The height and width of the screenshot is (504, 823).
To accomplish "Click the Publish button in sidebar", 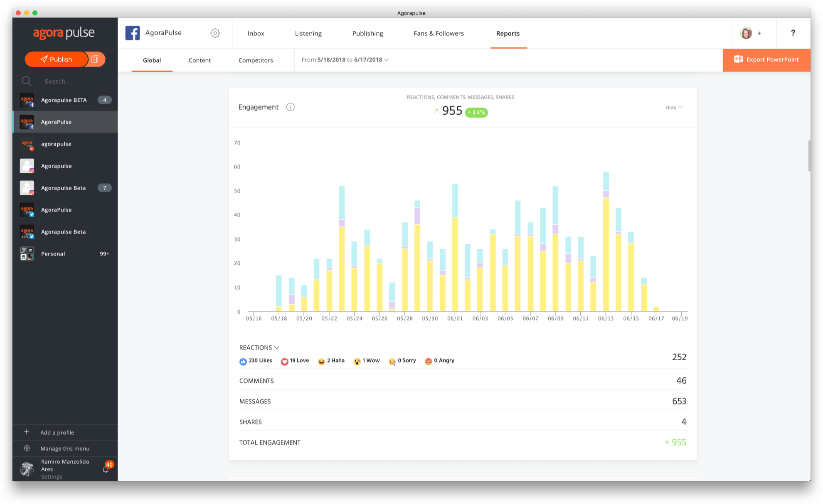I will coord(59,59).
